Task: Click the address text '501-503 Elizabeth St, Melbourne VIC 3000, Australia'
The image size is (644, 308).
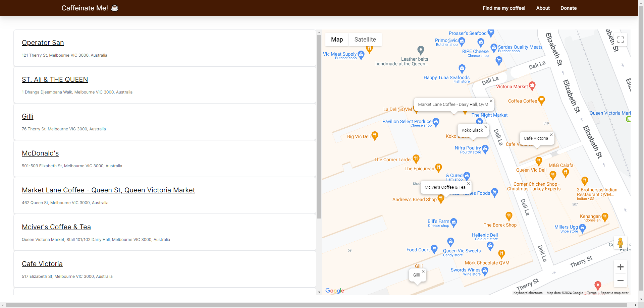Action: [72, 166]
